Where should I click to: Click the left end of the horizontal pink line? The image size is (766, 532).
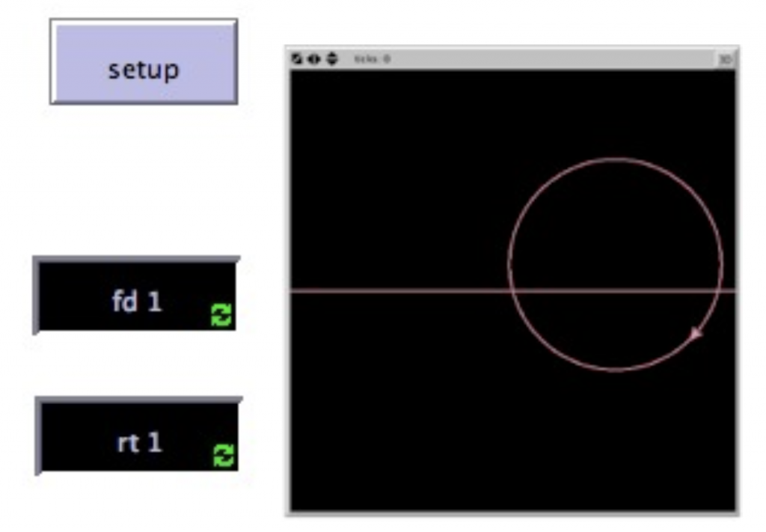tap(295, 290)
